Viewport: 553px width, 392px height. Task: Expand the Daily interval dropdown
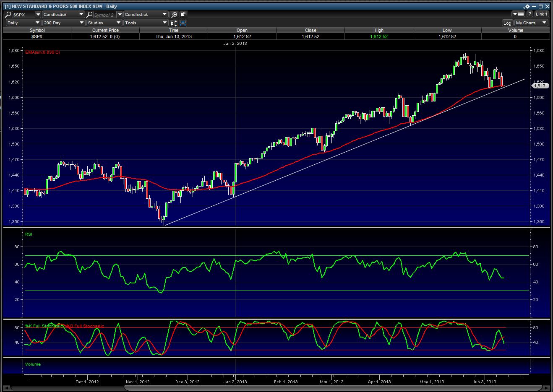23,23
